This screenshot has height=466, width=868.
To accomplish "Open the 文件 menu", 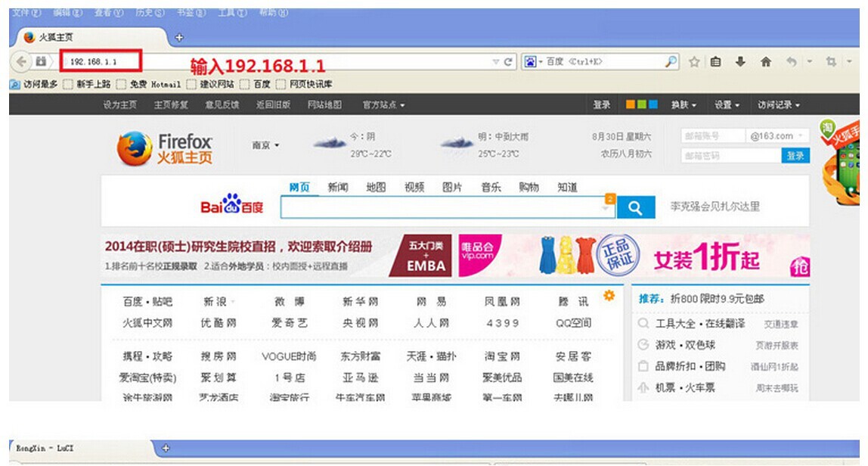I will (x=26, y=12).
